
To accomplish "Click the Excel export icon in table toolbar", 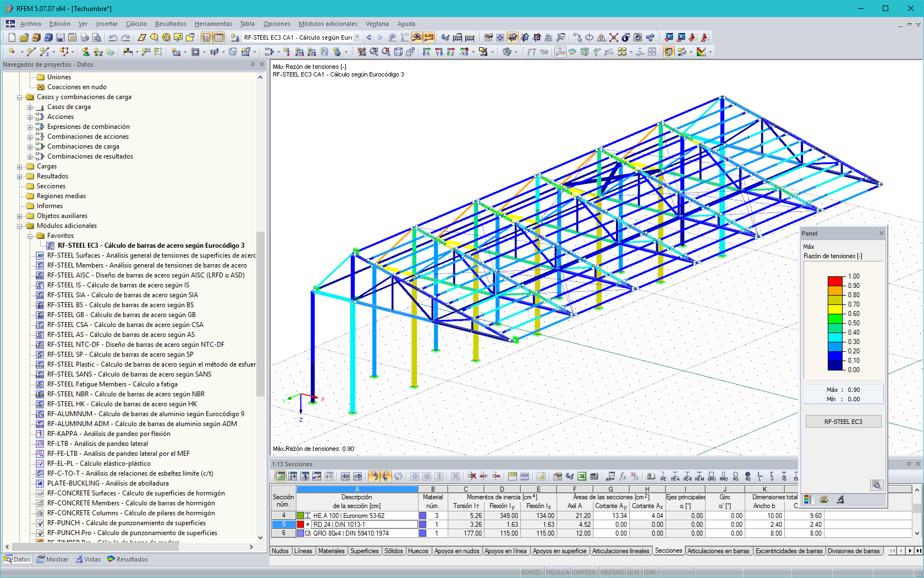I will [x=581, y=476].
